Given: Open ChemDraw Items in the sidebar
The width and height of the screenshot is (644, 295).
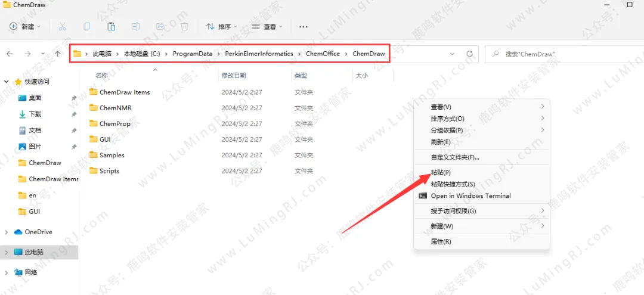Looking at the screenshot, I should [48, 179].
